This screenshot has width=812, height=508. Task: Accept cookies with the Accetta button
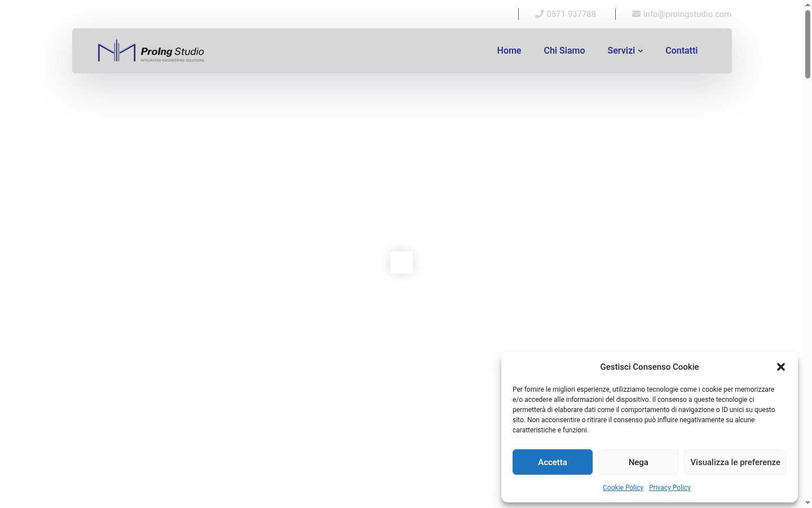553,462
